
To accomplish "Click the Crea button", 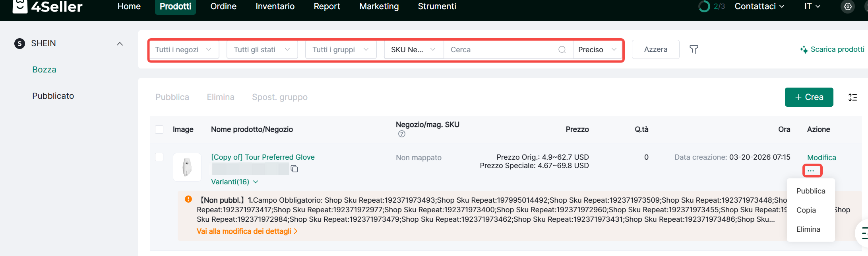I will click(x=809, y=97).
